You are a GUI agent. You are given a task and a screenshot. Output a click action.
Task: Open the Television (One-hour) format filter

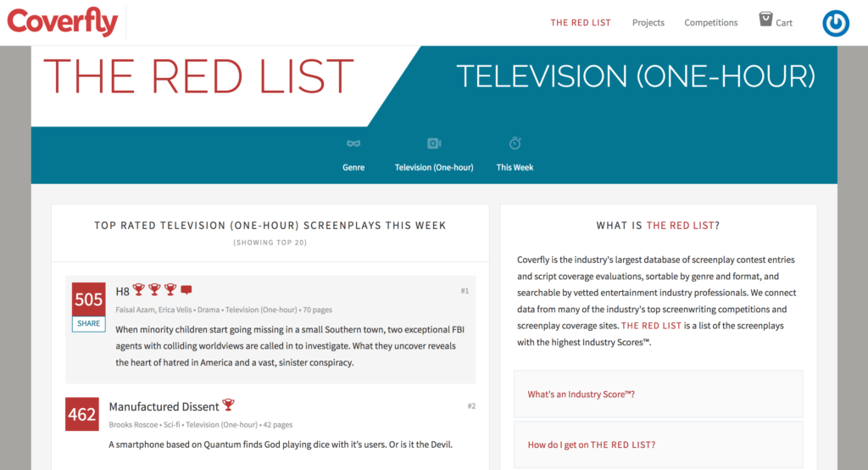point(434,167)
